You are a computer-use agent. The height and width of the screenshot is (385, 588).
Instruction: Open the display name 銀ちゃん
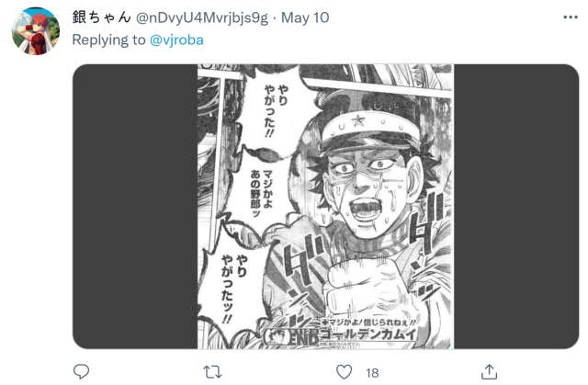(x=101, y=17)
